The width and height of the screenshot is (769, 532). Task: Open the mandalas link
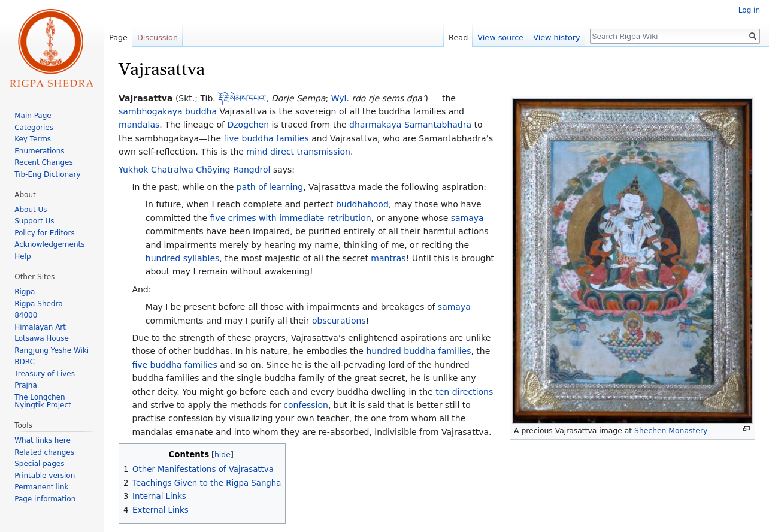(x=139, y=125)
